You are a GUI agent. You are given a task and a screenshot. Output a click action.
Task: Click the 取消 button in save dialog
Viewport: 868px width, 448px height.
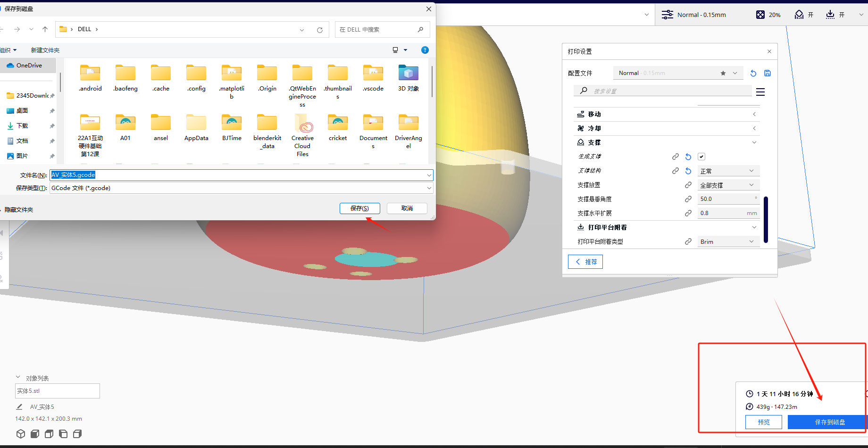point(407,208)
